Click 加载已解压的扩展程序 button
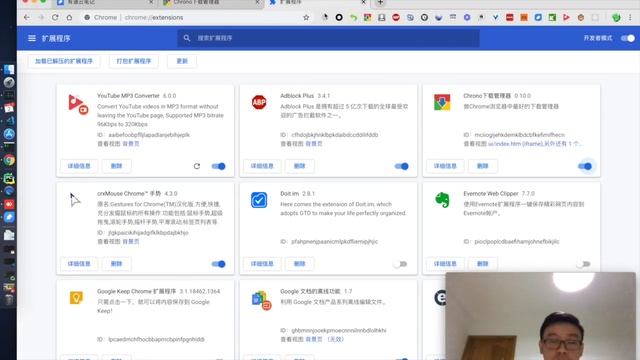Viewport: 640px width, 360px height. 64,61
